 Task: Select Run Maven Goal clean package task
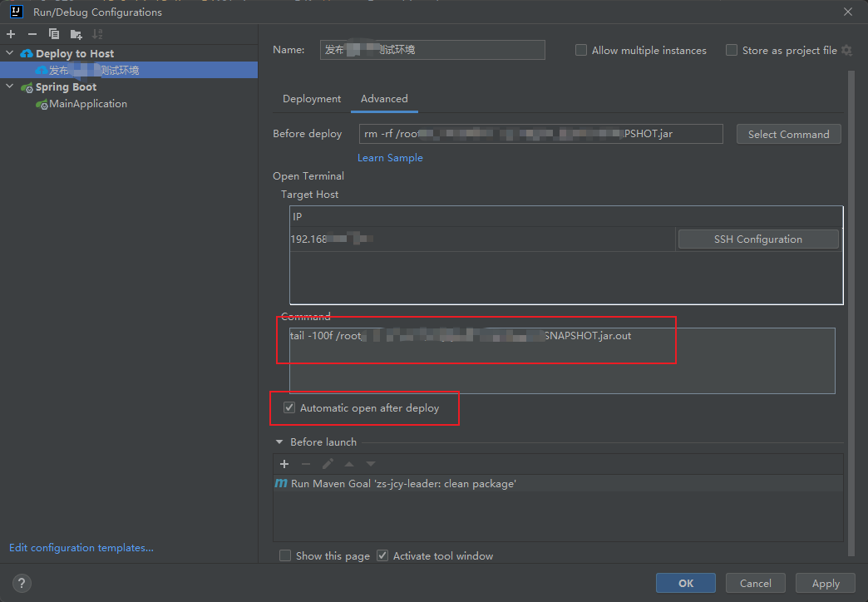tap(558, 483)
